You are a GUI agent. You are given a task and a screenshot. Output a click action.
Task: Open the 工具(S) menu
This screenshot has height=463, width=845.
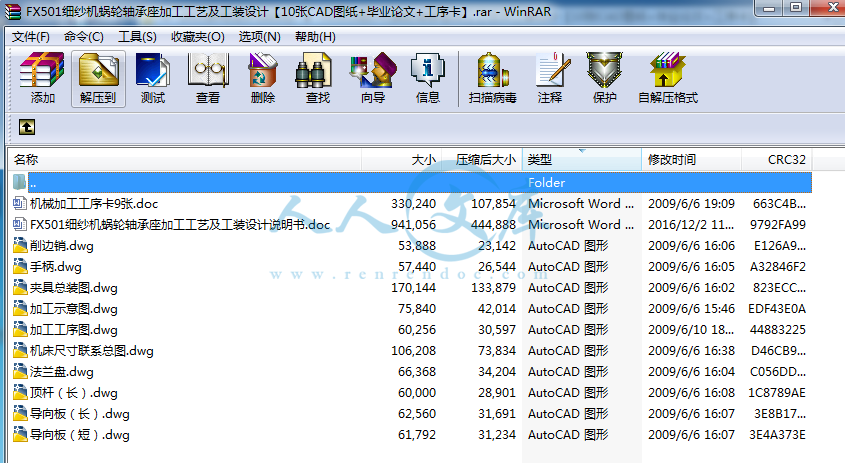[x=137, y=37]
